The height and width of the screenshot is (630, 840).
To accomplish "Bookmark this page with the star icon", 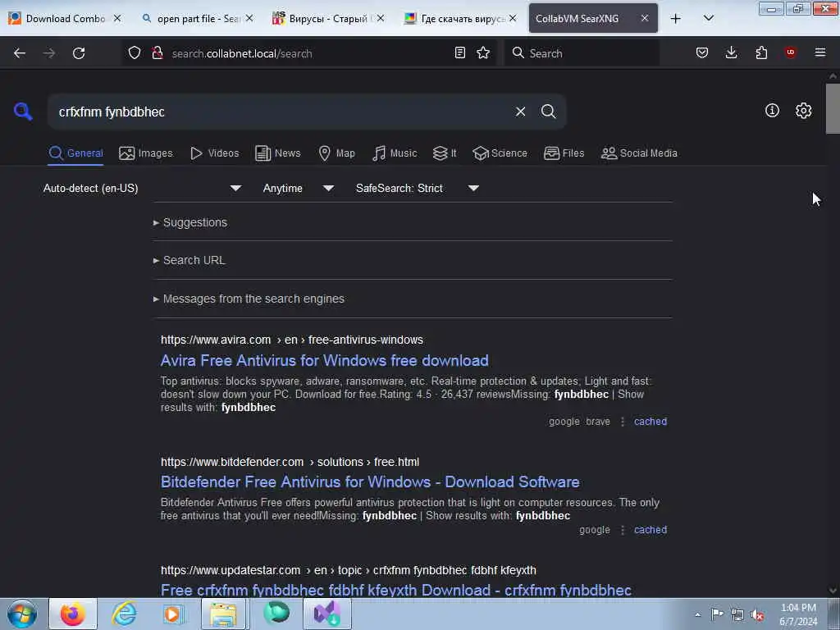I will click(x=483, y=52).
